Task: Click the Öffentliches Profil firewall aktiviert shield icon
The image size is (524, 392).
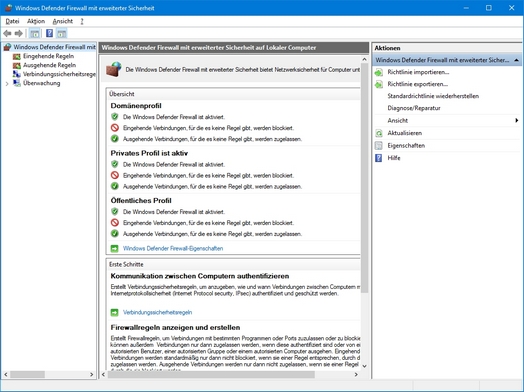Action: (x=115, y=212)
